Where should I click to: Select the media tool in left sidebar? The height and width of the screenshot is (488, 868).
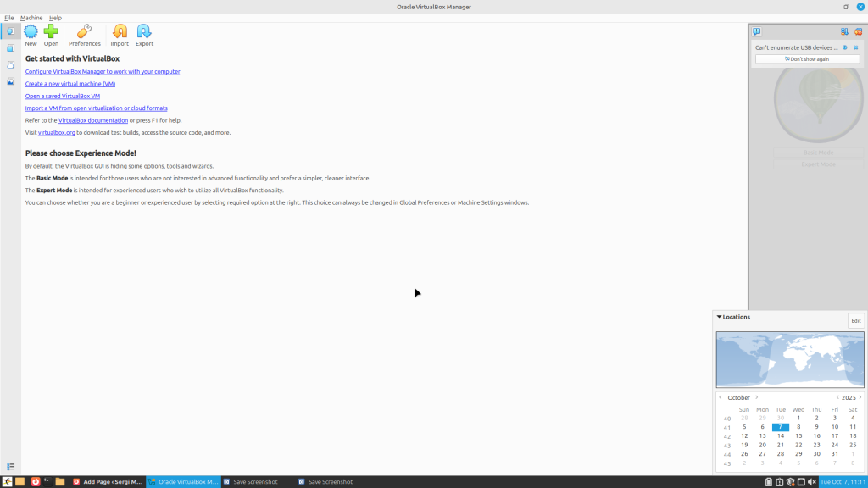(x=10, y=81)
